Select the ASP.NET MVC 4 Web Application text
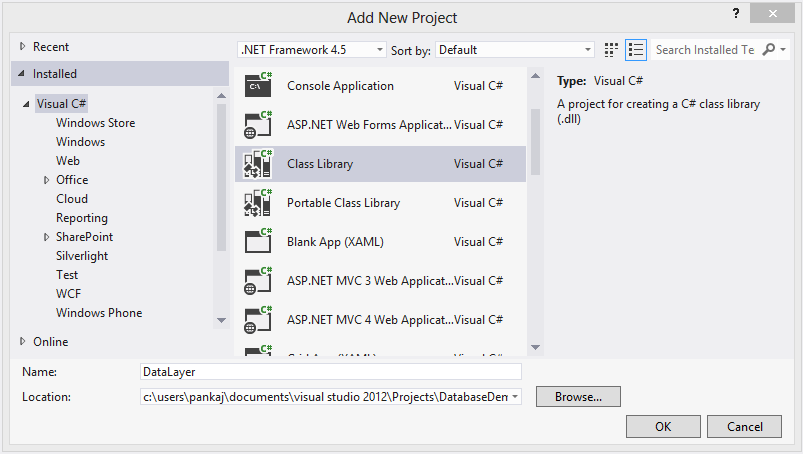The height and width of the screenshot is (454, 803). [370, 320]
